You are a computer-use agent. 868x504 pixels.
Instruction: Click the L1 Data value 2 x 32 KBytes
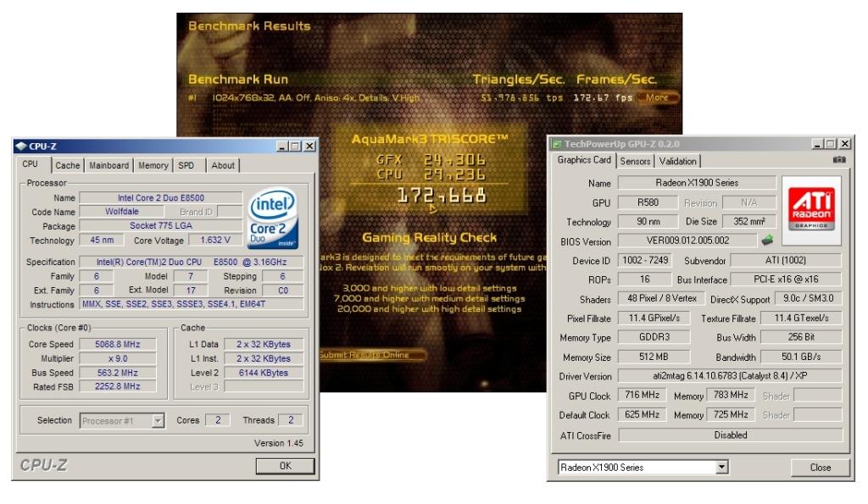(x=264, y=344)
